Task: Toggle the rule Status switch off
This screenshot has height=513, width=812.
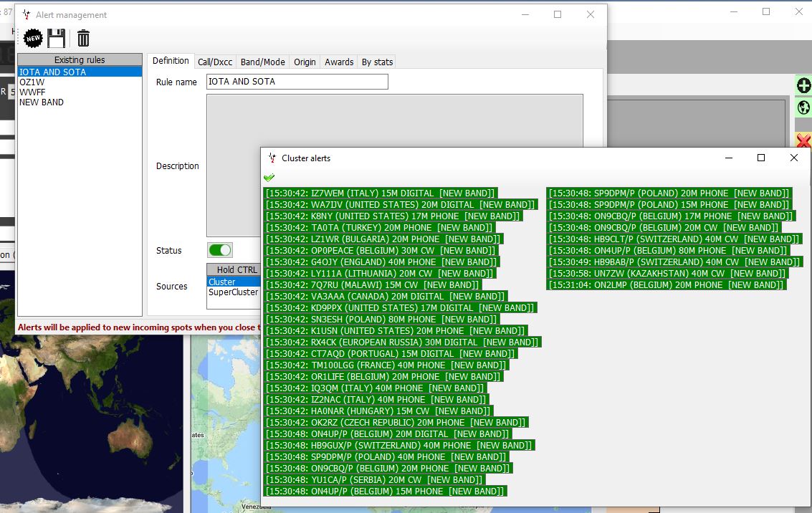Action: point(220,250)
